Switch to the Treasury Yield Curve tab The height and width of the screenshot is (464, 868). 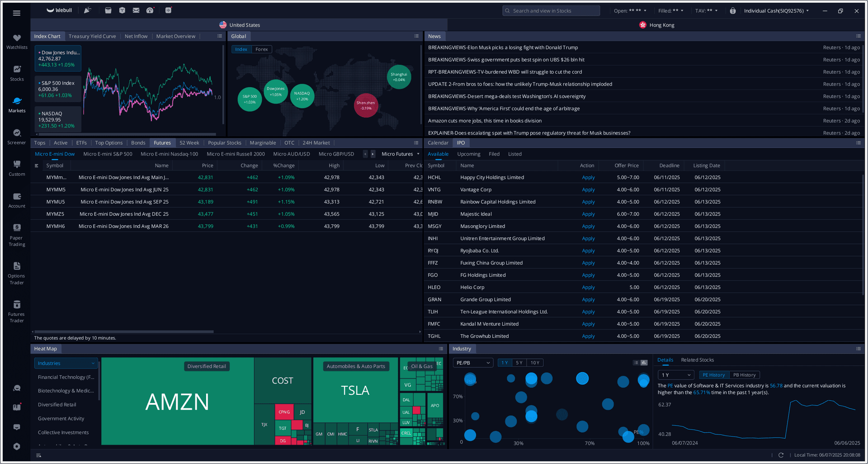[x=92, y=36]
